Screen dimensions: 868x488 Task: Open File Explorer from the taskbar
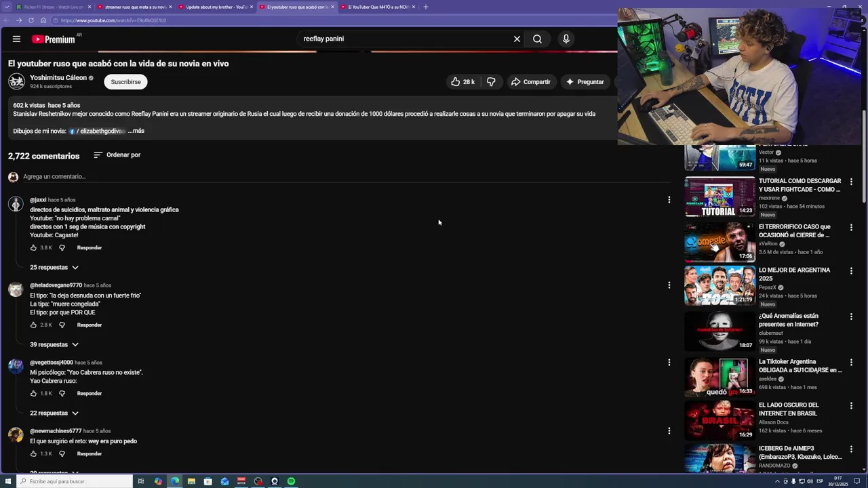191,481
